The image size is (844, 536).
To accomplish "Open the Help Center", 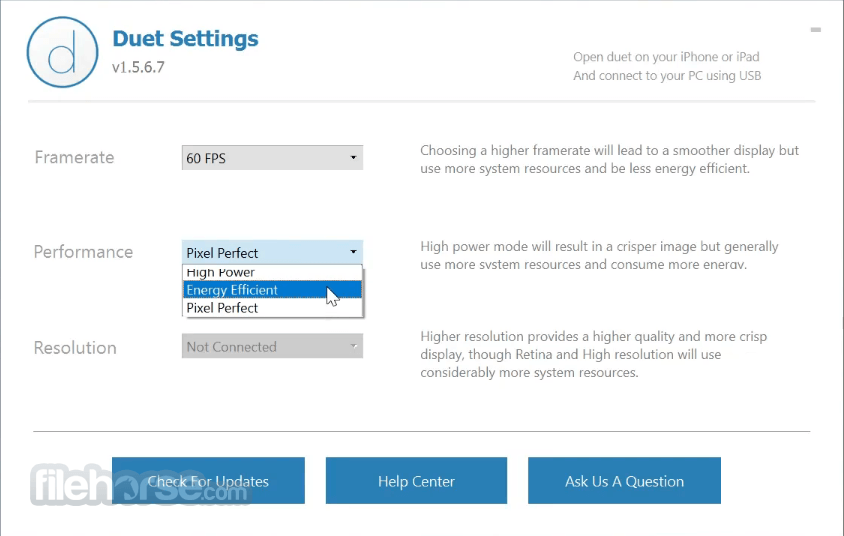I will click(x=416, y=481).
